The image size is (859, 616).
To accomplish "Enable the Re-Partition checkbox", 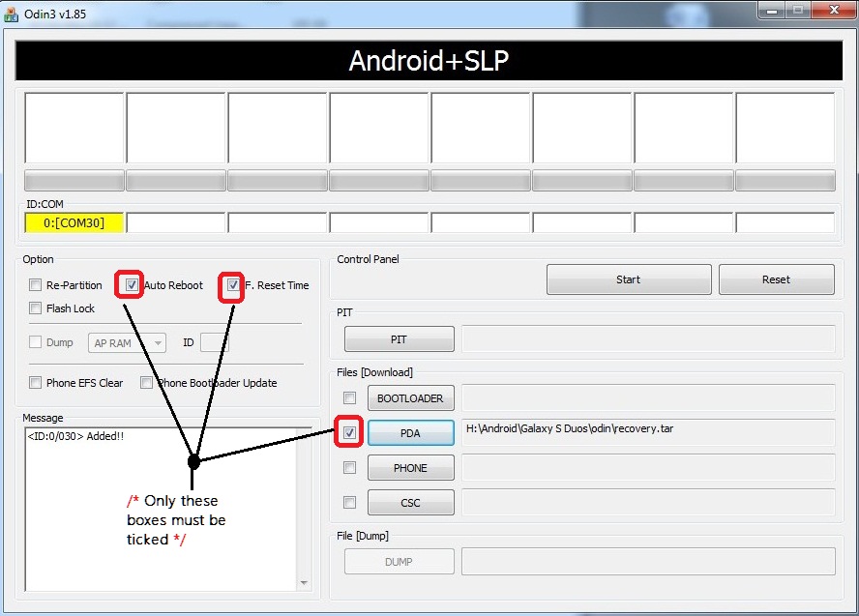I will 35,284.
